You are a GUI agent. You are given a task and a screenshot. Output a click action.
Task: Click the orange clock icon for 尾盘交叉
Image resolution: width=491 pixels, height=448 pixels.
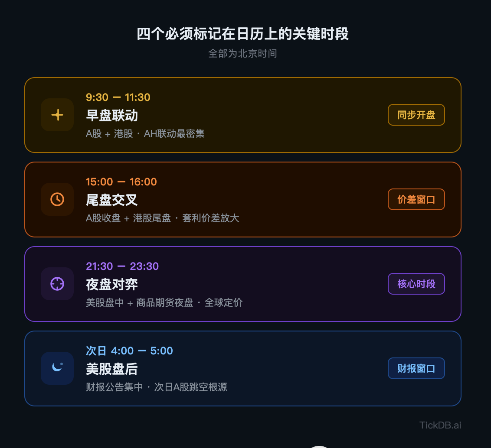(57, 199)
